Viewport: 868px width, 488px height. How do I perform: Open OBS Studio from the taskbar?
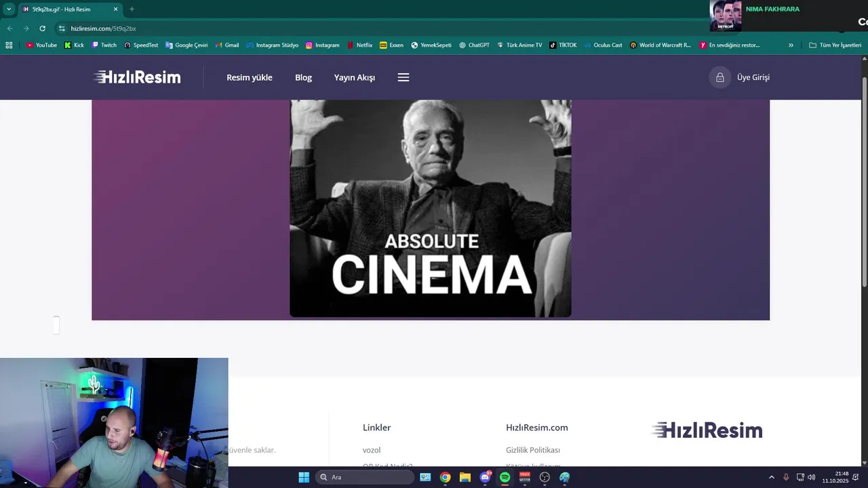pyautogui.click(x=545, y=477)
